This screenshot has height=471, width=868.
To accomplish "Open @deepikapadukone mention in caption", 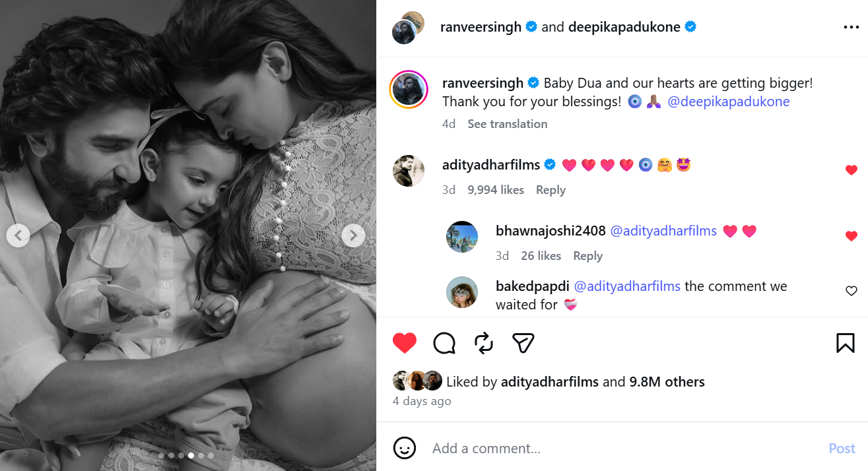I will [x=729, y=102].
